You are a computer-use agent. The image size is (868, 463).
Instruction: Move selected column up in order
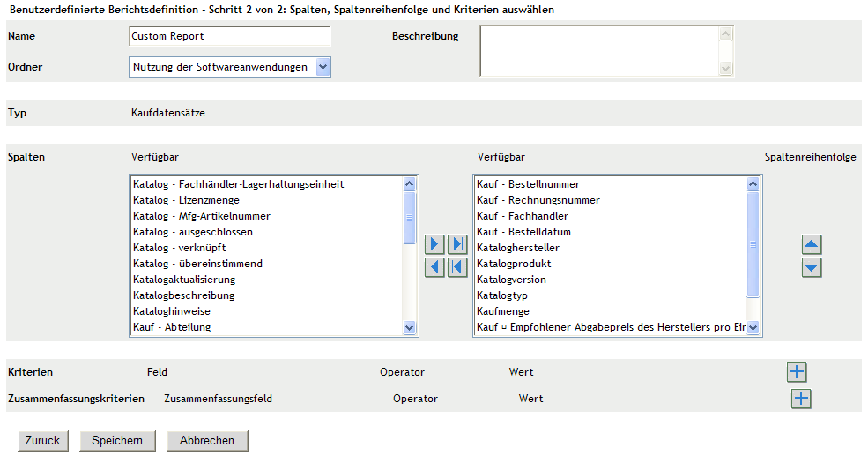[x=812, y=244]
